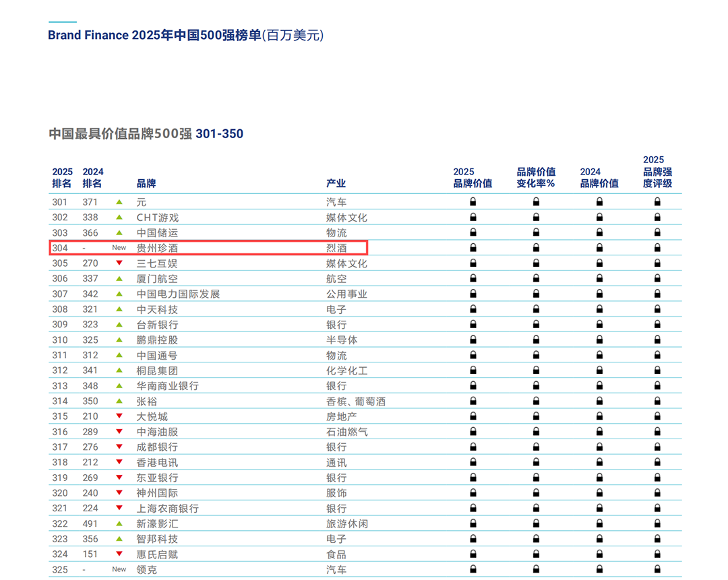Click rank number 320
Image resolution: width=728 pixels, height=580 pixels.
click(59, 493)
